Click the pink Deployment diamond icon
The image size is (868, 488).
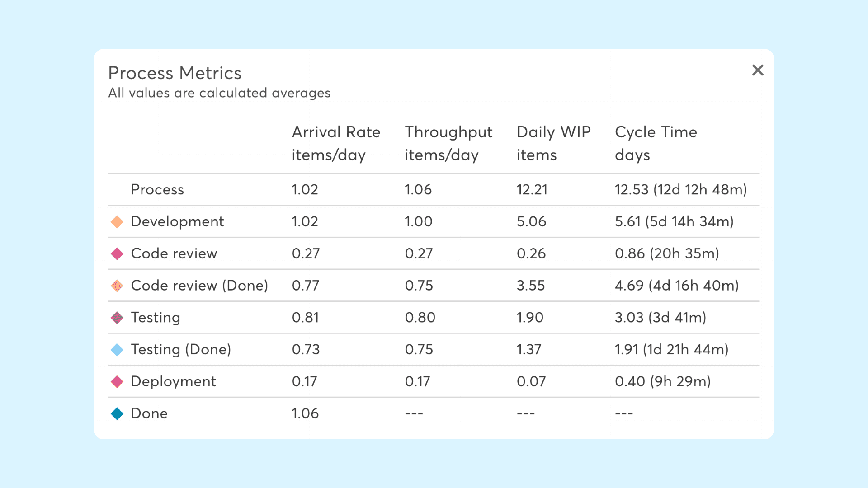click(117, 382)
